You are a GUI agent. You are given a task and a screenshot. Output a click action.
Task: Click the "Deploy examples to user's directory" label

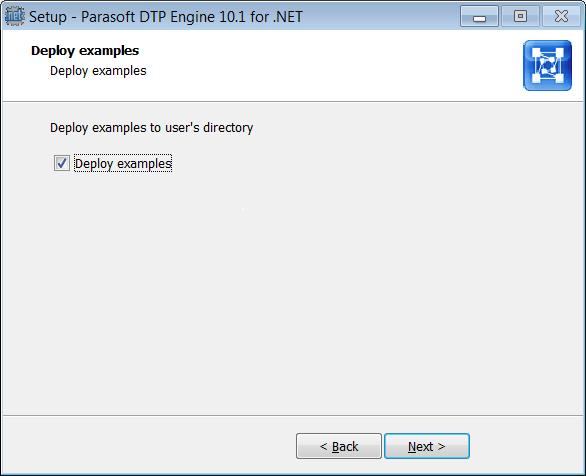[x=151, y=128]
